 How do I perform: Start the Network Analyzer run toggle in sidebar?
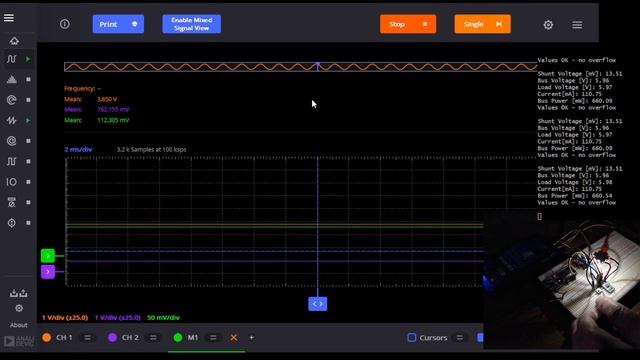pos(28,100)
